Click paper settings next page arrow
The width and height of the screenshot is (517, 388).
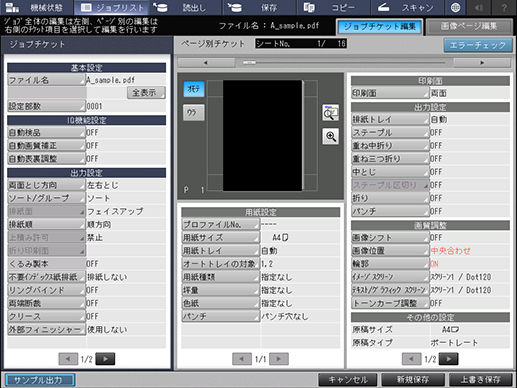(x=279, y=359)
